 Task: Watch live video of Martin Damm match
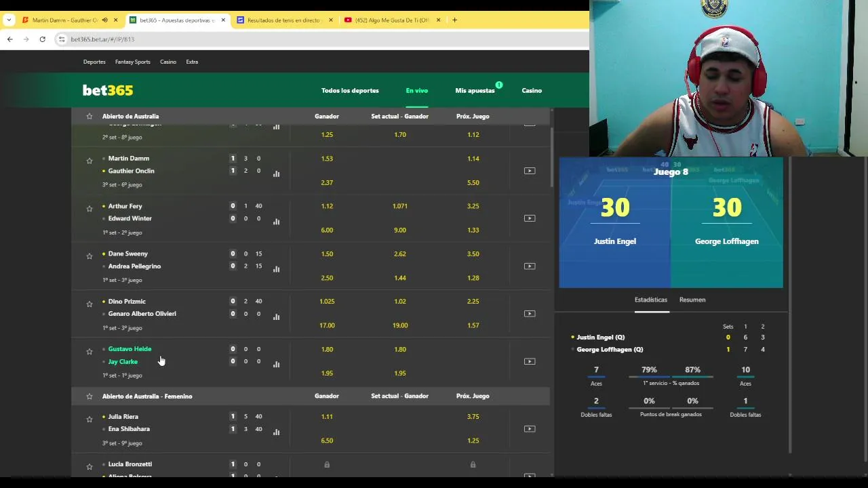coord(530,171)
